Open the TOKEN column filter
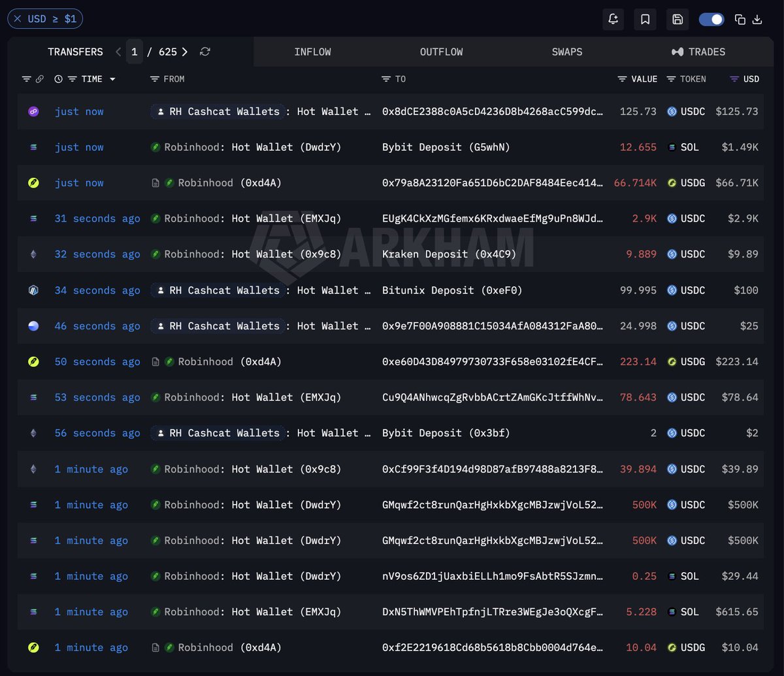Viewport: 784px width, 676px height. [671, 79]
